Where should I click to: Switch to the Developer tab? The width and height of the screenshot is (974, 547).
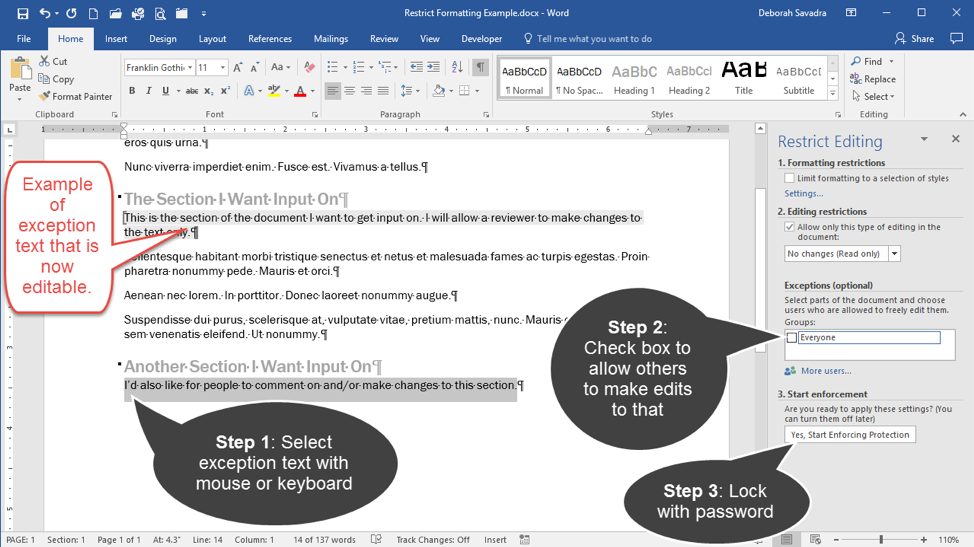(x=481, y=38)
